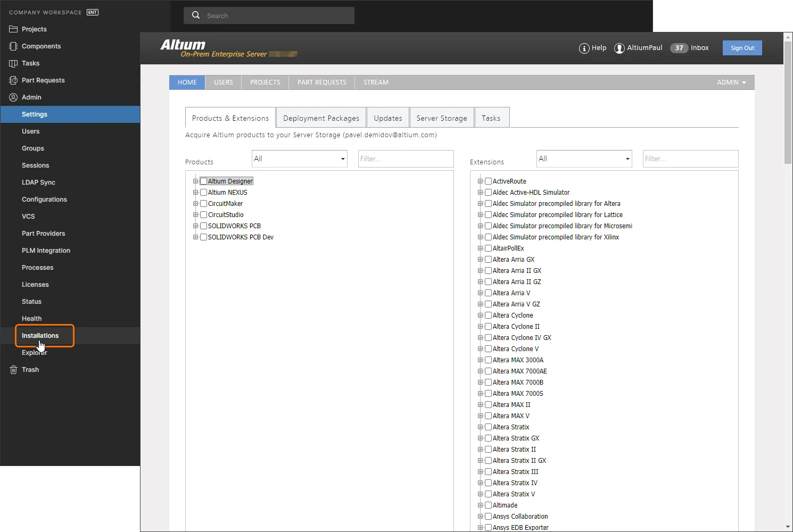Open Part Providers in Admin sidebar

[x=43, y=234]
